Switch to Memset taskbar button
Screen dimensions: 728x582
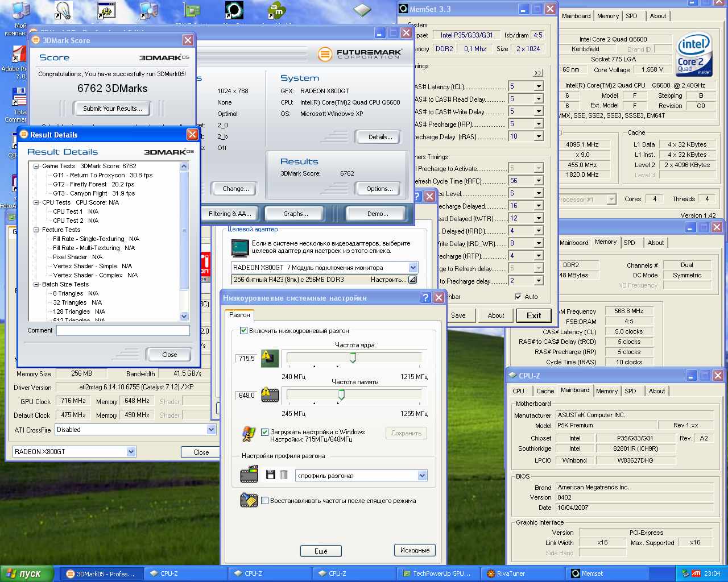coord(606,573)
